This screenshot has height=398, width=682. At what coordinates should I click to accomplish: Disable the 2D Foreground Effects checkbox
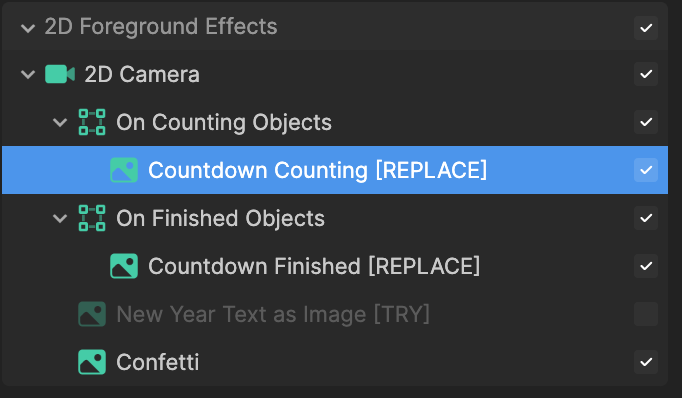coord(646,28)
